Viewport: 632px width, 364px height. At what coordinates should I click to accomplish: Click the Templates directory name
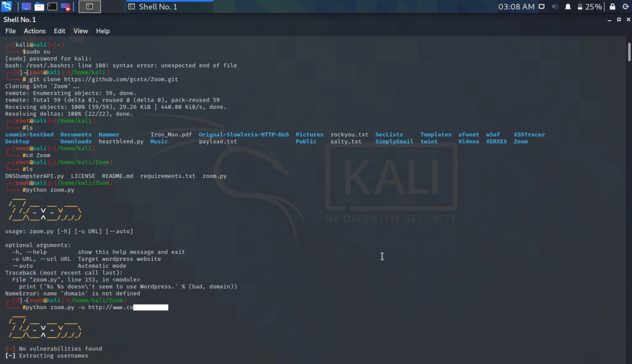tap(436, 135)
